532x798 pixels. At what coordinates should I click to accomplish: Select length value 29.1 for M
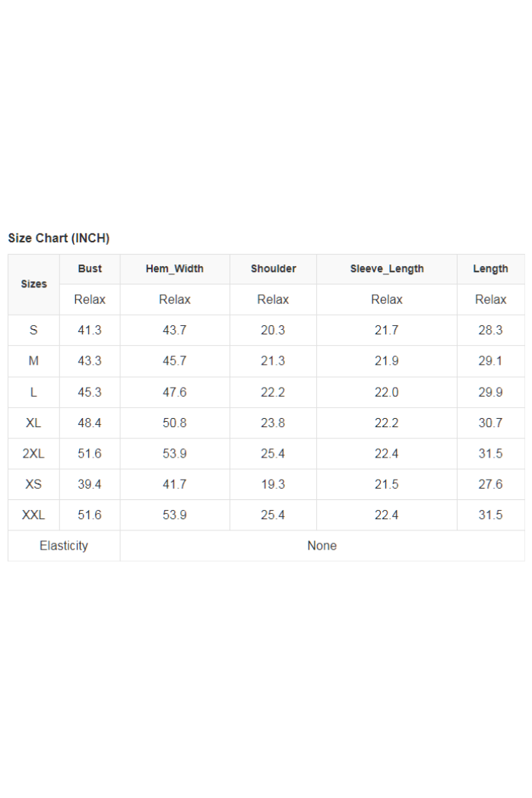pyautogui.click(x=490, y=361)
